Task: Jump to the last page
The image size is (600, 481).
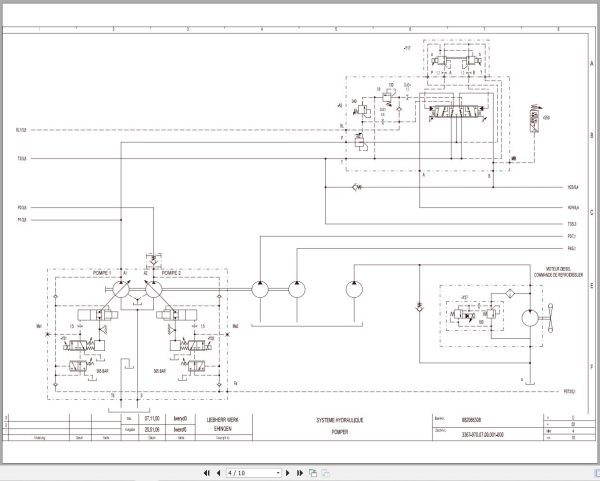Action: (x=300, y=473)
